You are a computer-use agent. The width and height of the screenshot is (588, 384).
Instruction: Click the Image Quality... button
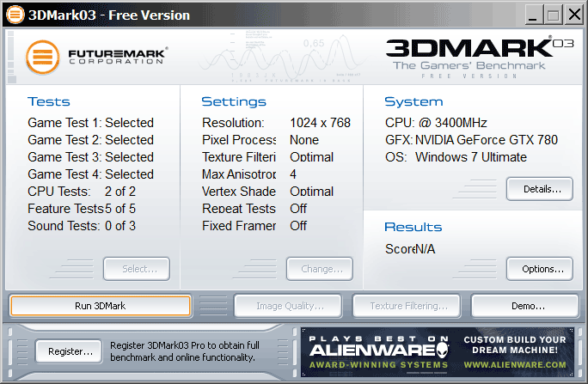click(290, 306)
